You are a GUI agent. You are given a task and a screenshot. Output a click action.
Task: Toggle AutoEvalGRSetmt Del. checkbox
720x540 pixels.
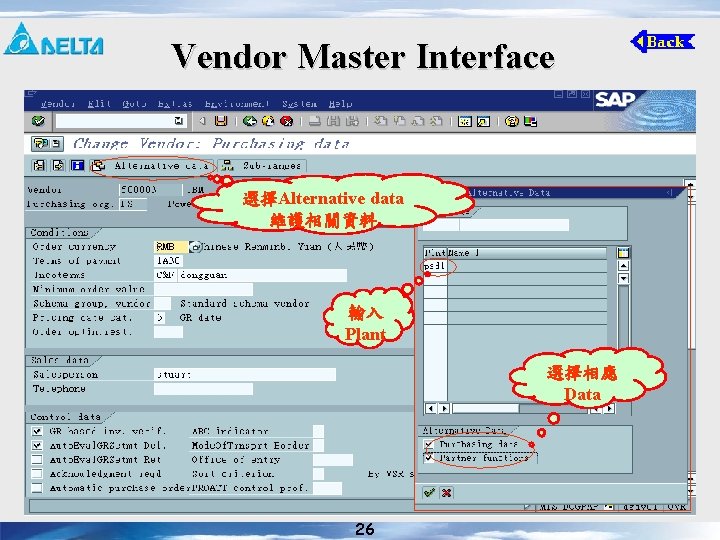[x=37, y=445]
